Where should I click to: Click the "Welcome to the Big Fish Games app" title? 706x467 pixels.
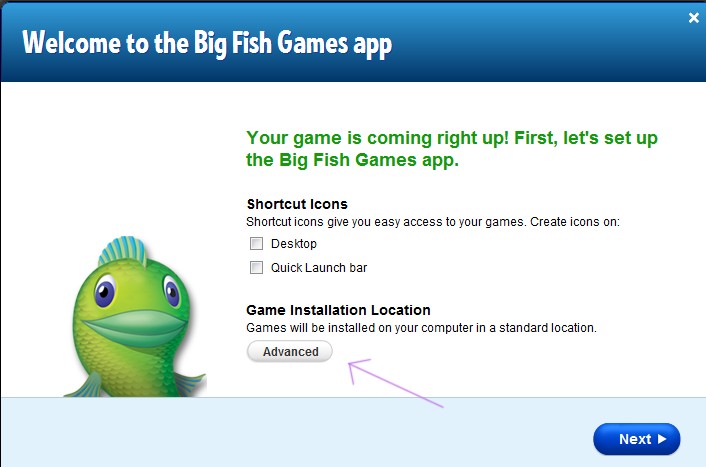coord(207,44)
